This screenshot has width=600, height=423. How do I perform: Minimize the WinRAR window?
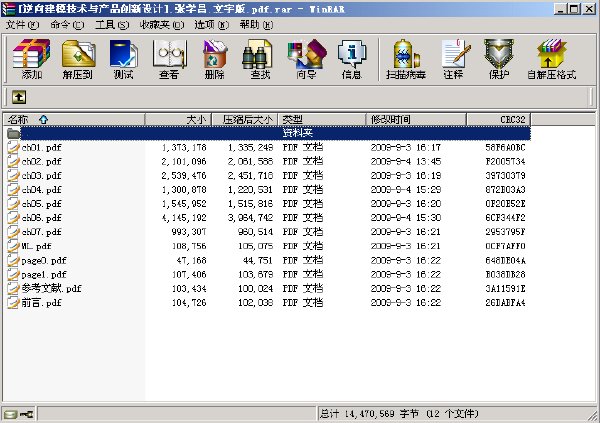pos(561,9)
